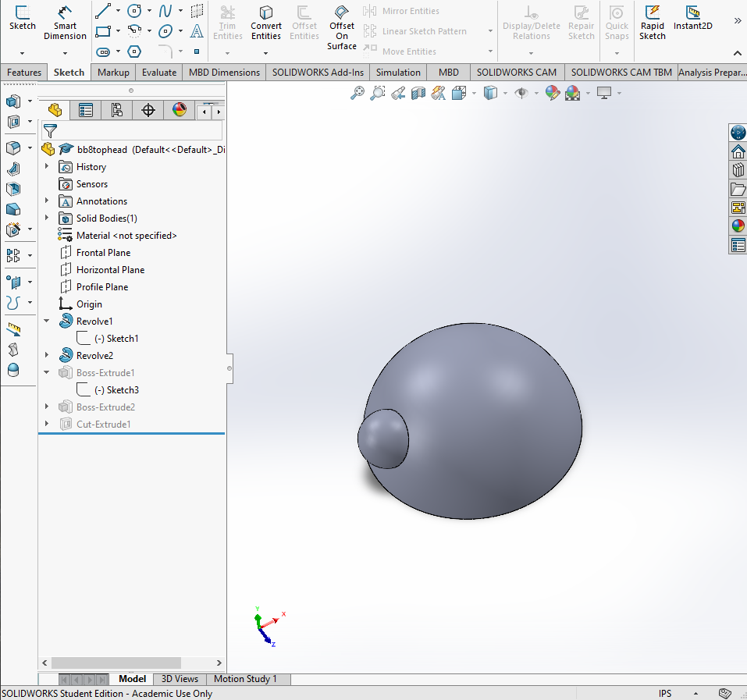Image resolution: width=747 pixels, height=700 pixels.
Task: Select the Line sketch tool
Action: tap(103, 11)
